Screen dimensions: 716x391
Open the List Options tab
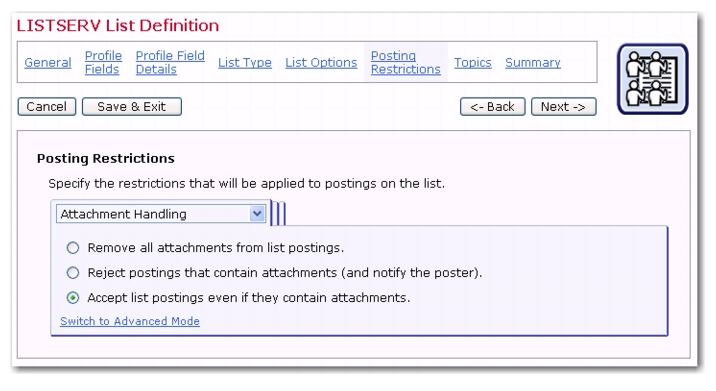(321, 63)
